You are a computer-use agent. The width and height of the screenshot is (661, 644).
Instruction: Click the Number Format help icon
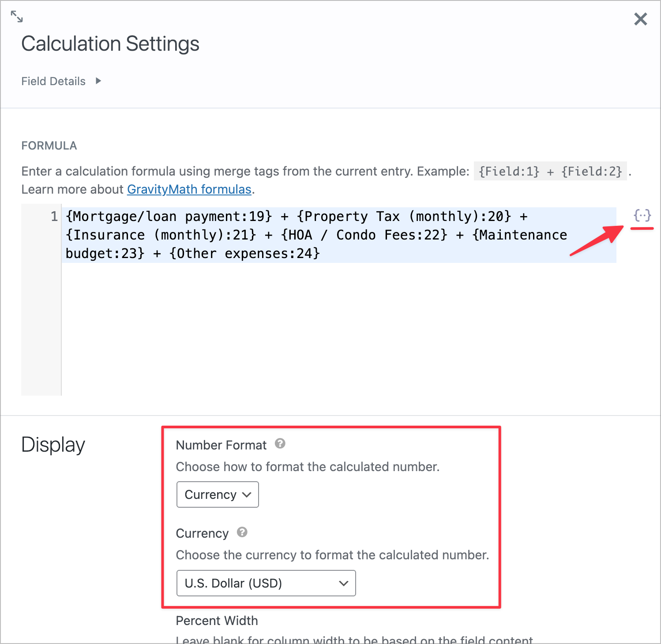pyautogui.click(x=281, y=445)
